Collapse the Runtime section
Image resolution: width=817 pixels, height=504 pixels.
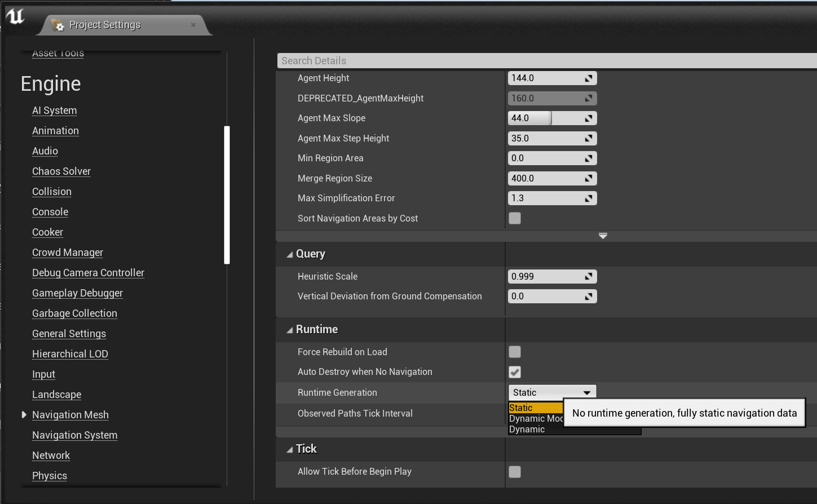point(290,330)
